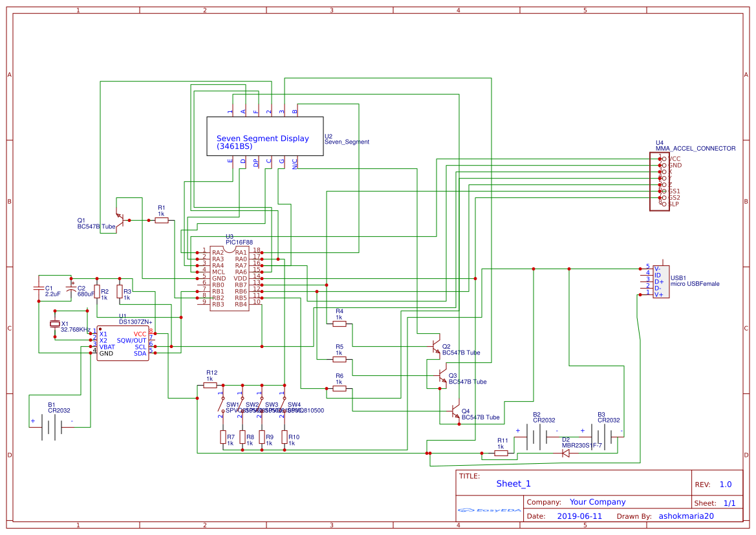This screenshot has width=756, height=535.
Task: Select the micro USBFemale connector USB1
Action: tap(661, 281)
